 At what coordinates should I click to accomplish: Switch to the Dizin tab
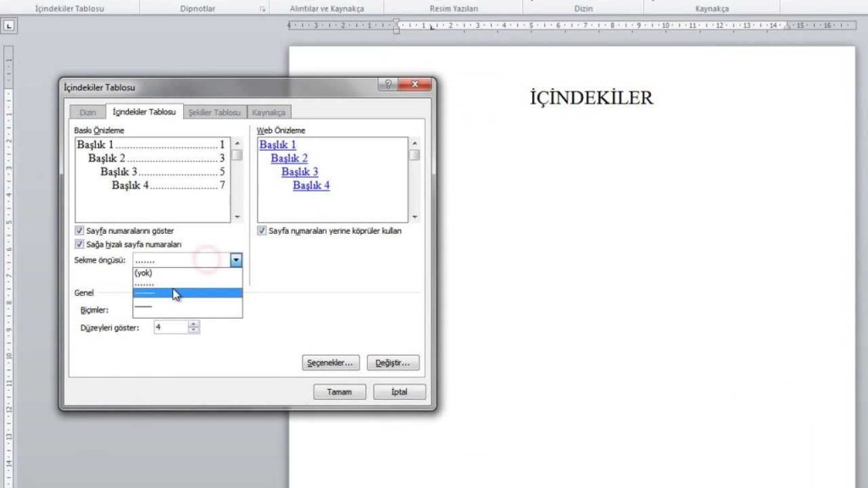87,113
